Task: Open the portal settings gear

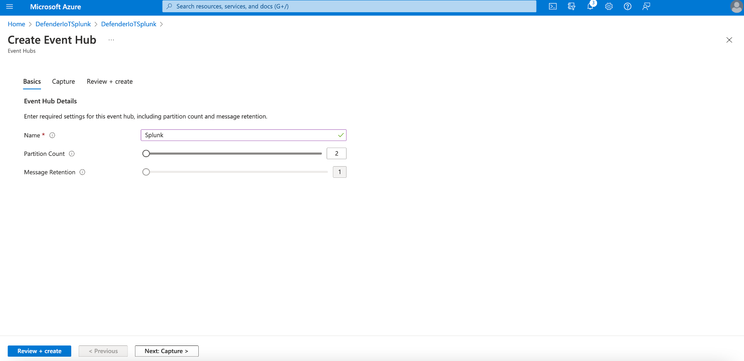Action: coord(609,7)
